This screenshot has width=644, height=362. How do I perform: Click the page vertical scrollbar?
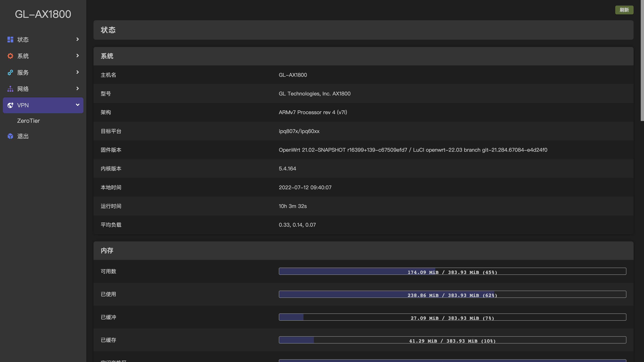click(x=642, y=60)
